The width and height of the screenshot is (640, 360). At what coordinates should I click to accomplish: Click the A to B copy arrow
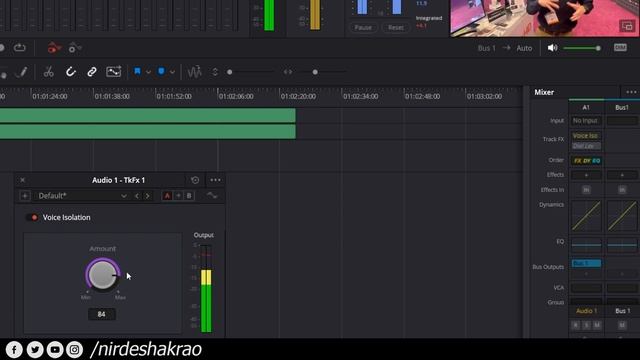178,196
